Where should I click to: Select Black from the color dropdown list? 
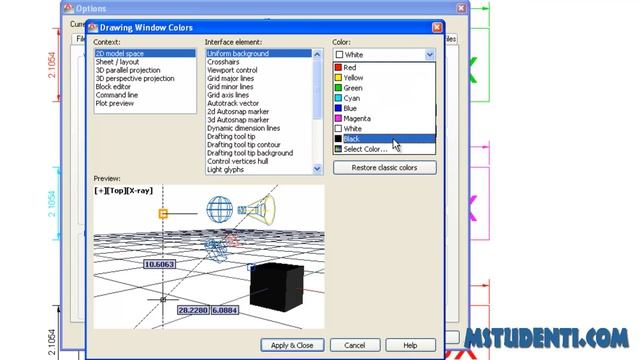click(x=384, y=139)
